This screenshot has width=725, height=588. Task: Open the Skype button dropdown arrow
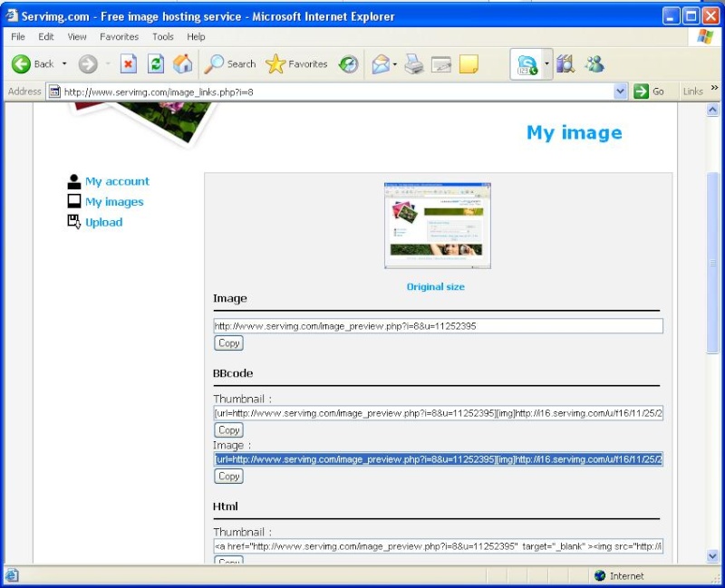pyautogui.click(x=546, y=63)
